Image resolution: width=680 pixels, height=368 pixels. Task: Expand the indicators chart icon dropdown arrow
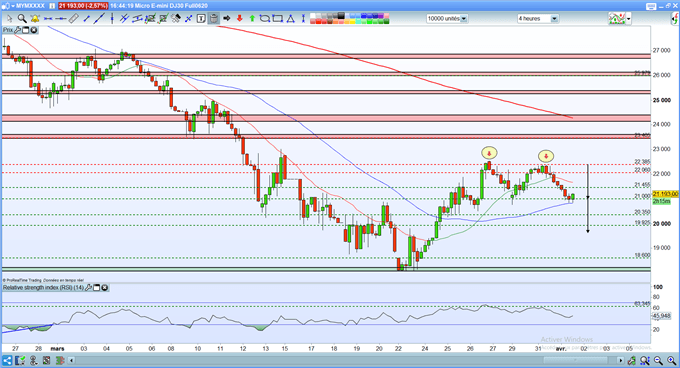coord(629,19)
